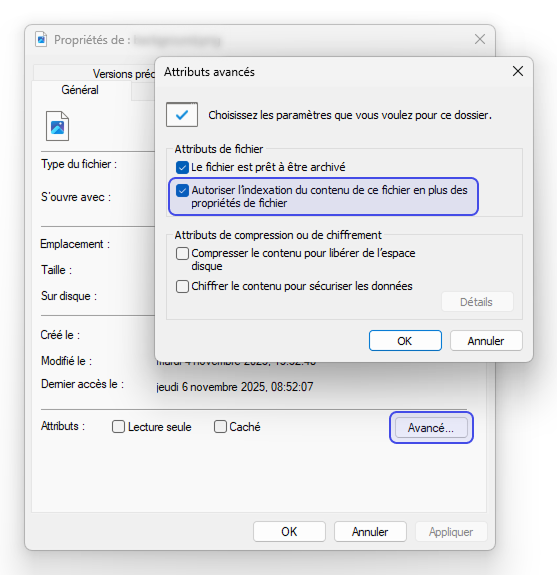Toggle Autoriser l'indexation du contenu checkbox
The image size is (558, 575).
(182, 190)
